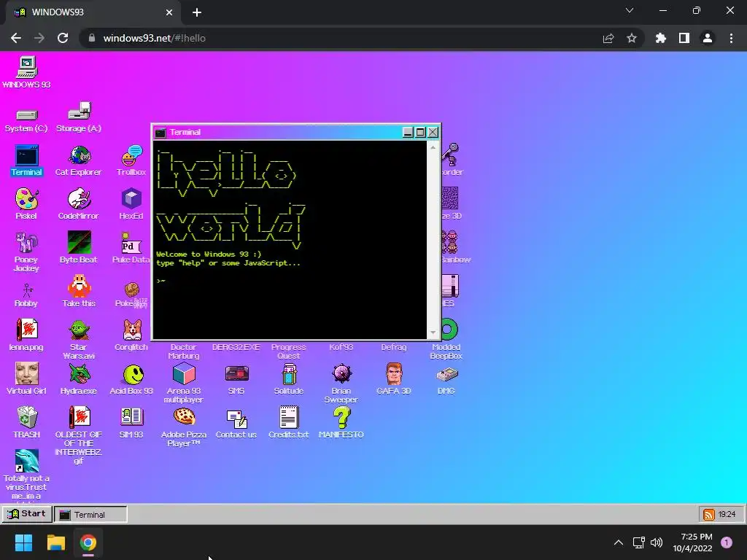Viewport: 747px width, 560px height.
Task: Show hidden system tray icons
Action: (x=619, y=542)
